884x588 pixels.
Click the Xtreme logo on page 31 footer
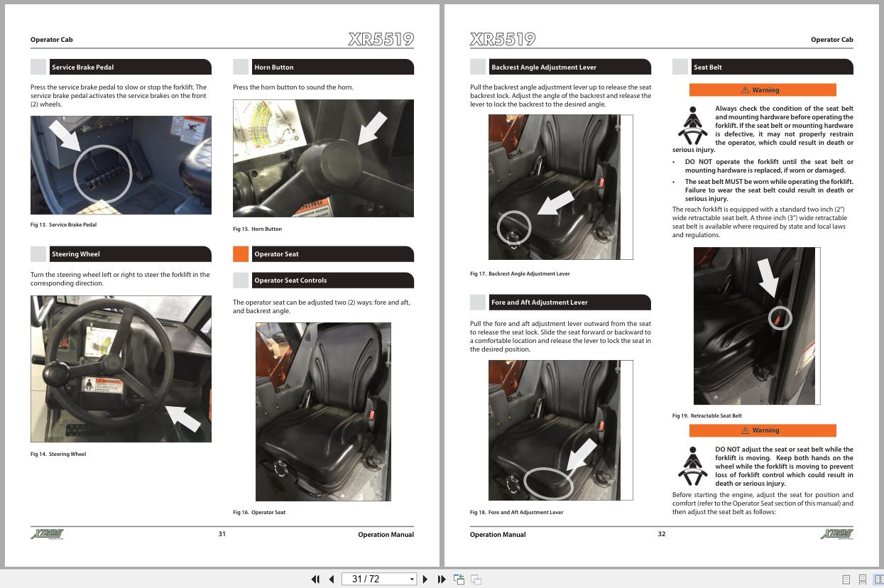click(x=47, y=534)
